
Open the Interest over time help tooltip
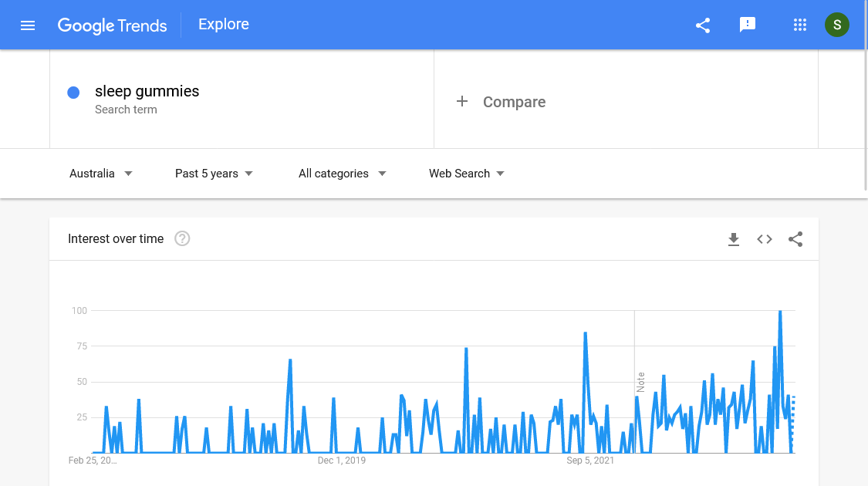(182, 238)
